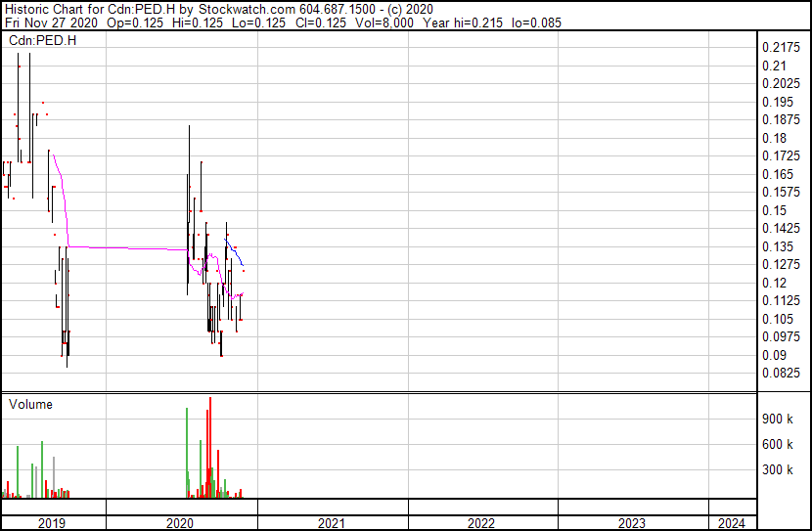
Task: Select the 0.15 price level label
Action: pyautogui.click(x=773, y=210)
